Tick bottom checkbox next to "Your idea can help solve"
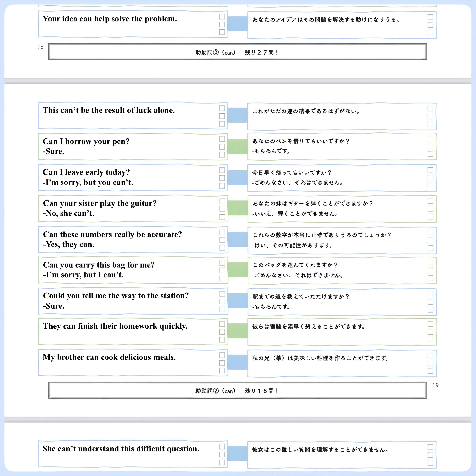 (222, 32)
